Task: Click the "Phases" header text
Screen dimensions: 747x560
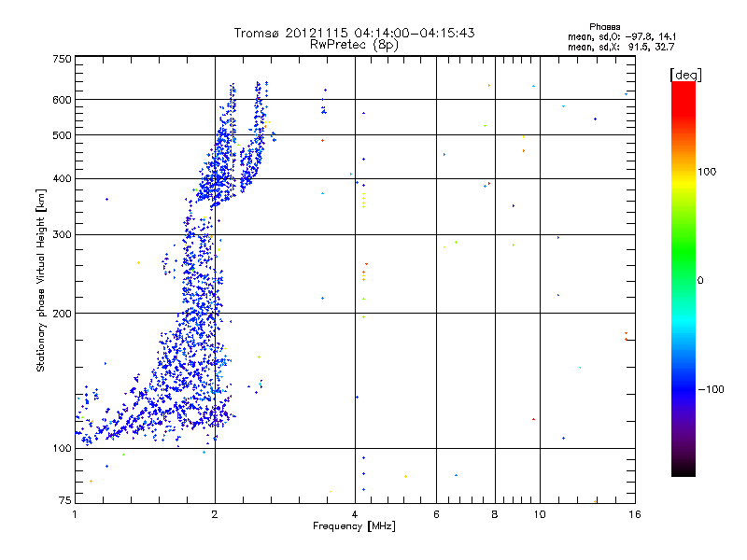Action: point(604,27)
